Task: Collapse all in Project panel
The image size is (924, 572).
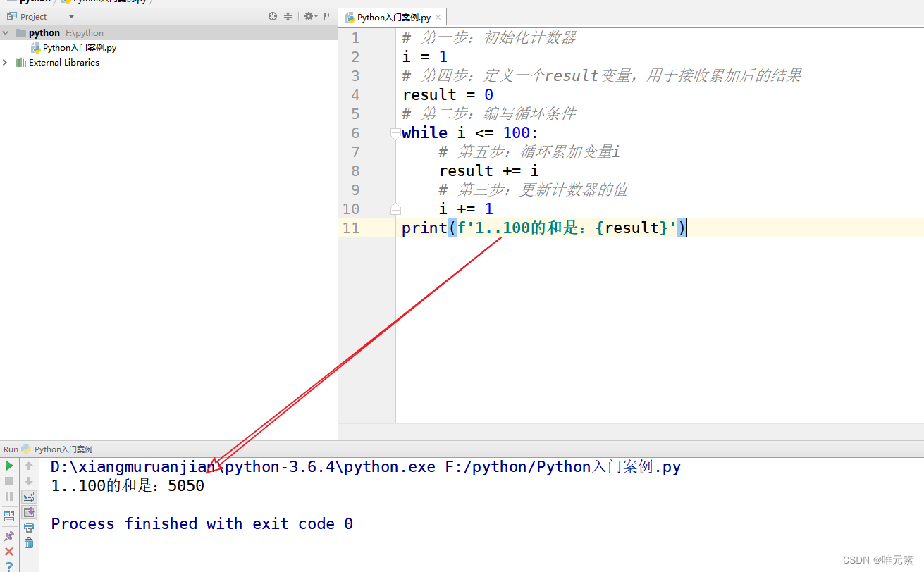Action: click(288, 16)
